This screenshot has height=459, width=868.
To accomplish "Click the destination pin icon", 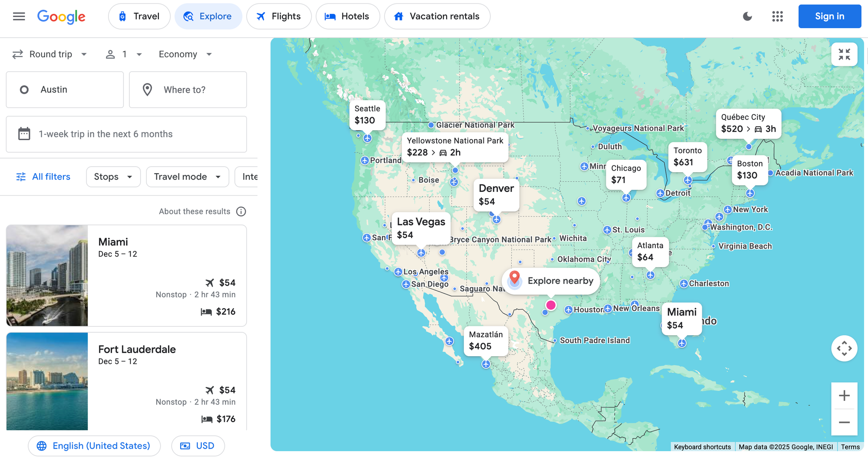I will point(148,90).
